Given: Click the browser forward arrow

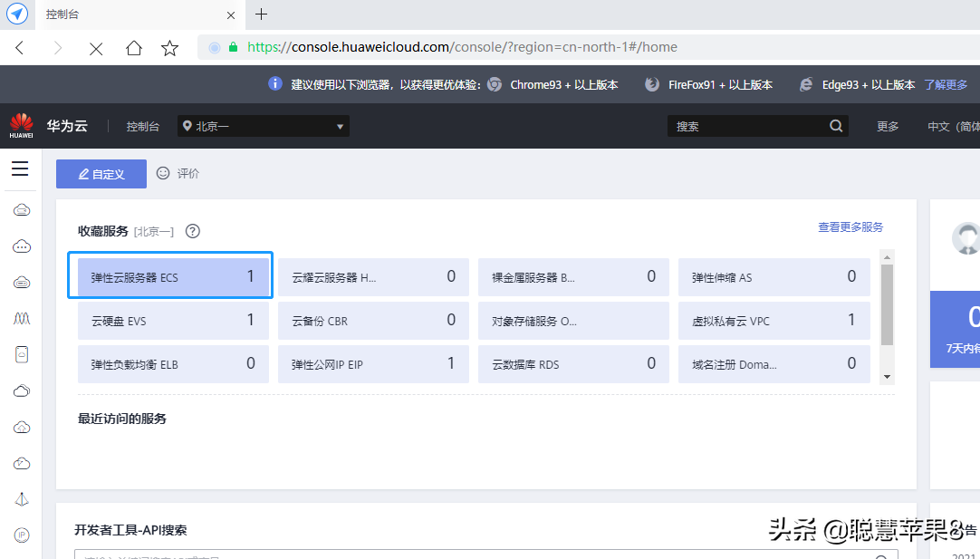Looking at the screenshot, I should [x=57, y=47].
